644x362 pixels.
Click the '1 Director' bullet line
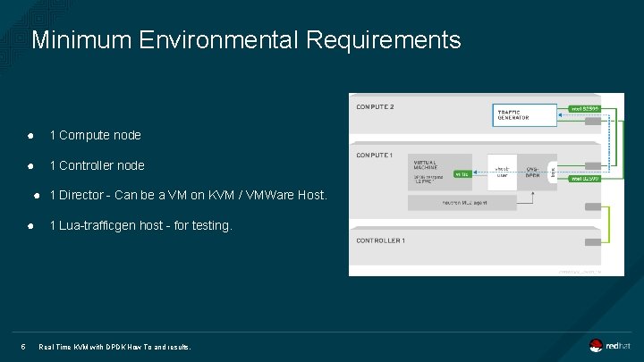[x=189, y=195]
